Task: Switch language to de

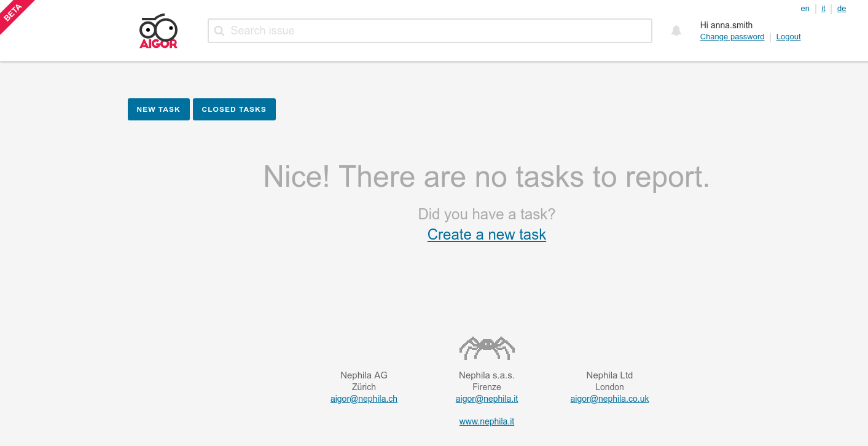Action: 842,9
